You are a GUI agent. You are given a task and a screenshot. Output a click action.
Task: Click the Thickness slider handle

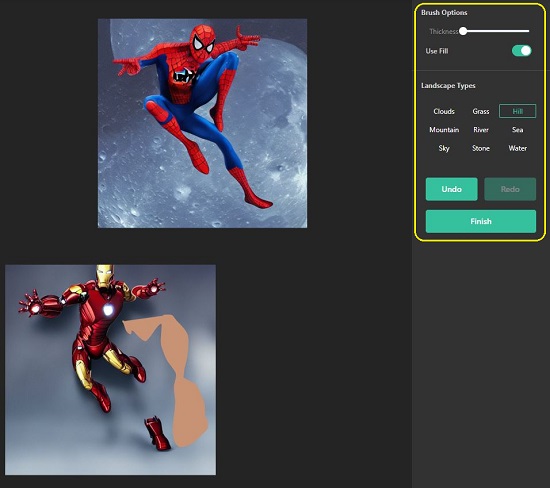pyautogui.click(x=463, y=31)
